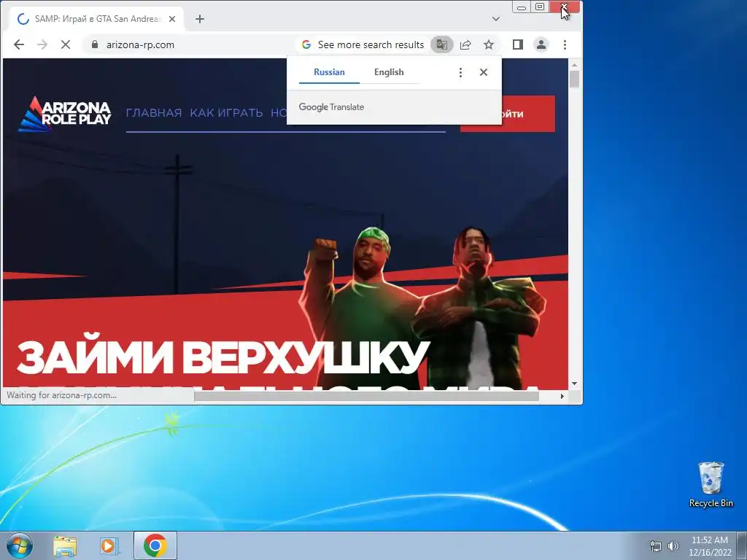Click the scroll-up arrow of page
This screenshot has height=560, width=747.
point(574,65)
